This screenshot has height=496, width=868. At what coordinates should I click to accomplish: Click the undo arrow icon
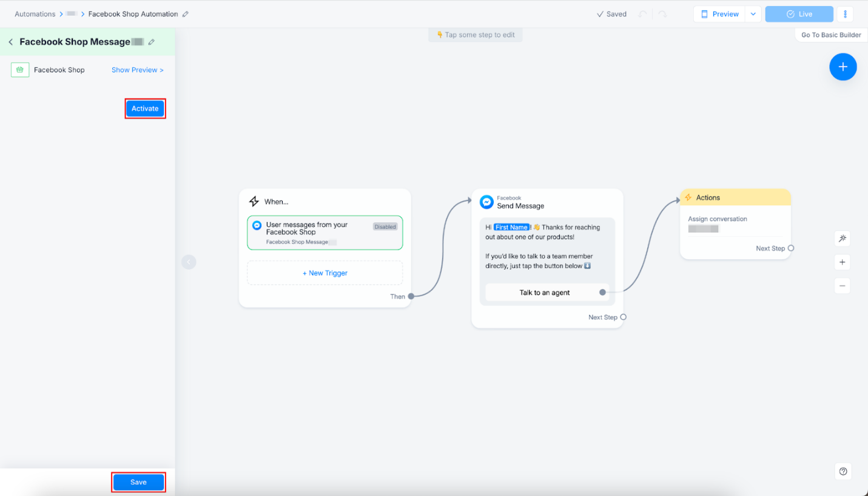click(x=643, y=13)
